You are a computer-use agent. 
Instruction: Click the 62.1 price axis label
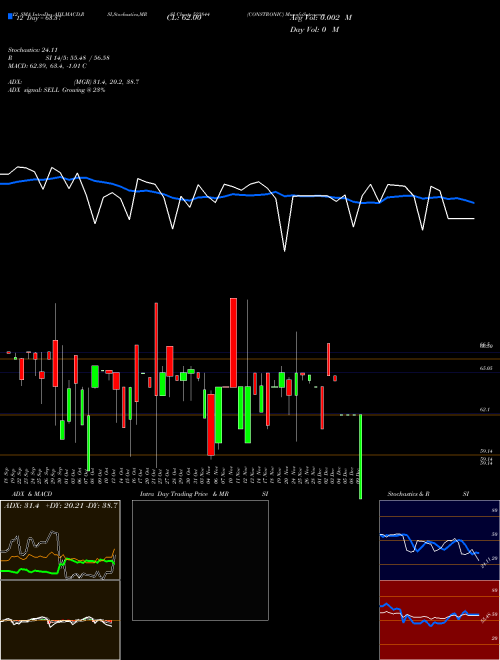pos(485,409)
